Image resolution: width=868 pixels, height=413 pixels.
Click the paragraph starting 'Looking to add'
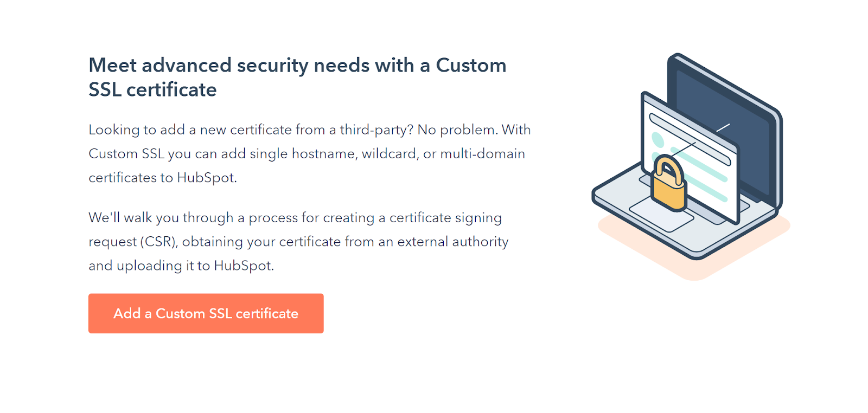point(309,153)
